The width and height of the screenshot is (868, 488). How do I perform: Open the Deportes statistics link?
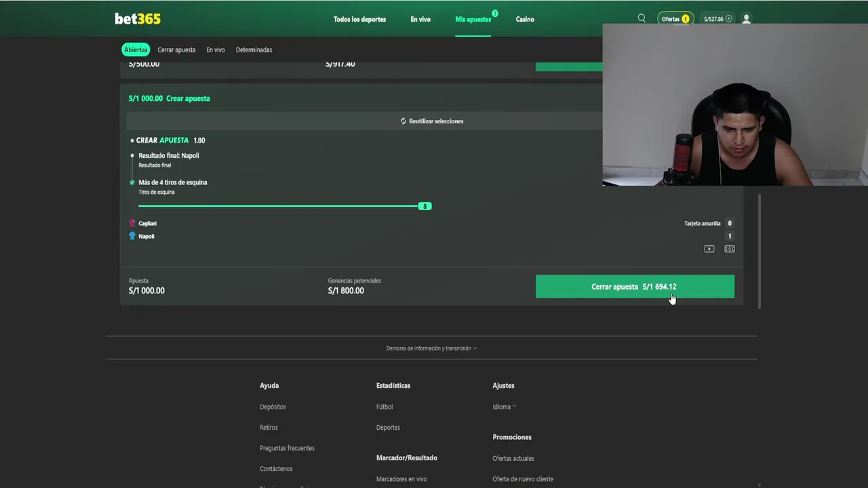pyautogui.click(x=388, y=428)
